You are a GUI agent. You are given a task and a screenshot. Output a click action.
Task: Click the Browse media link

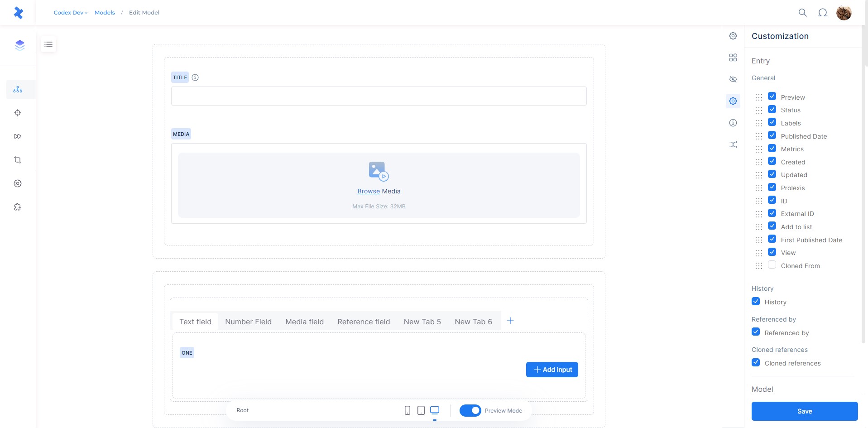click(368, 191)
